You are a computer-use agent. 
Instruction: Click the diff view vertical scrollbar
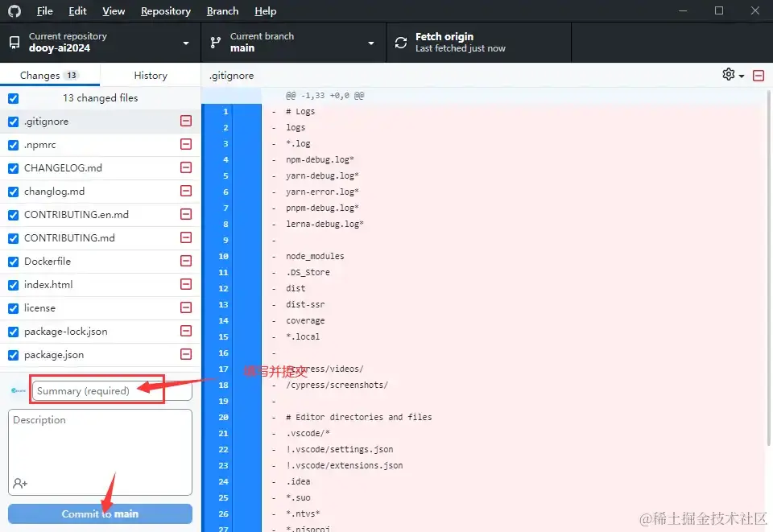click(x=769, y=269)
